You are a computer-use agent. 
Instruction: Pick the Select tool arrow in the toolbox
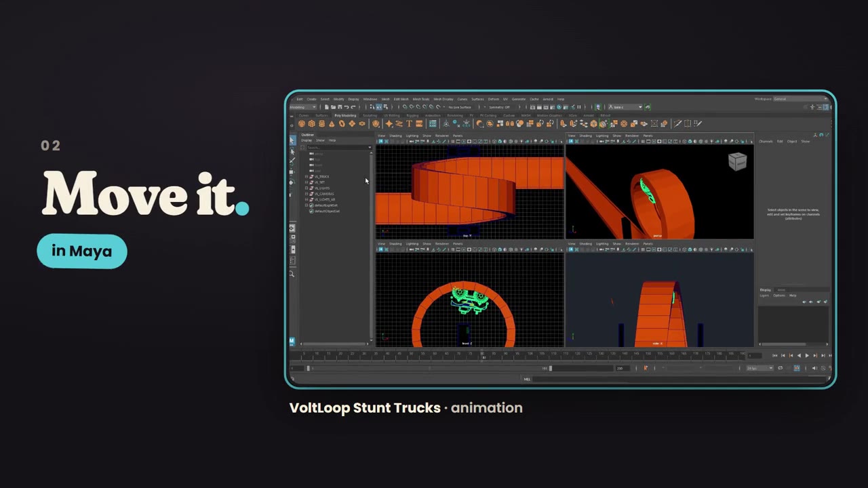(x=292, y=140)
